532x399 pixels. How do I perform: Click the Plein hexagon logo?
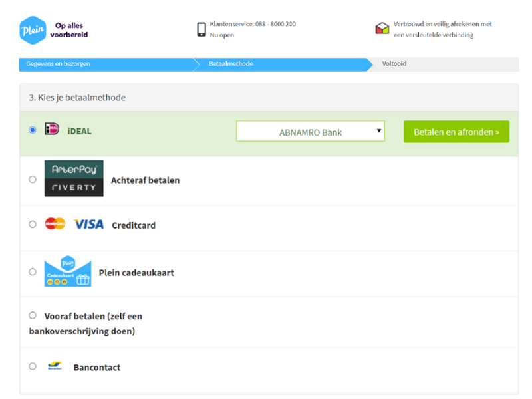[x=33, y=29]
